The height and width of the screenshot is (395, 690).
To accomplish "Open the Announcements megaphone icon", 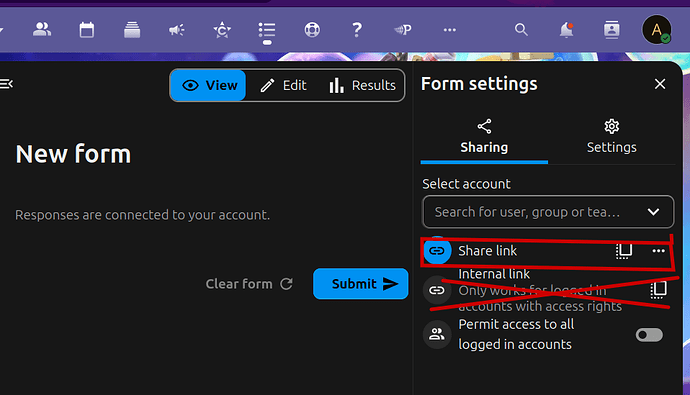I will [176, 30].
